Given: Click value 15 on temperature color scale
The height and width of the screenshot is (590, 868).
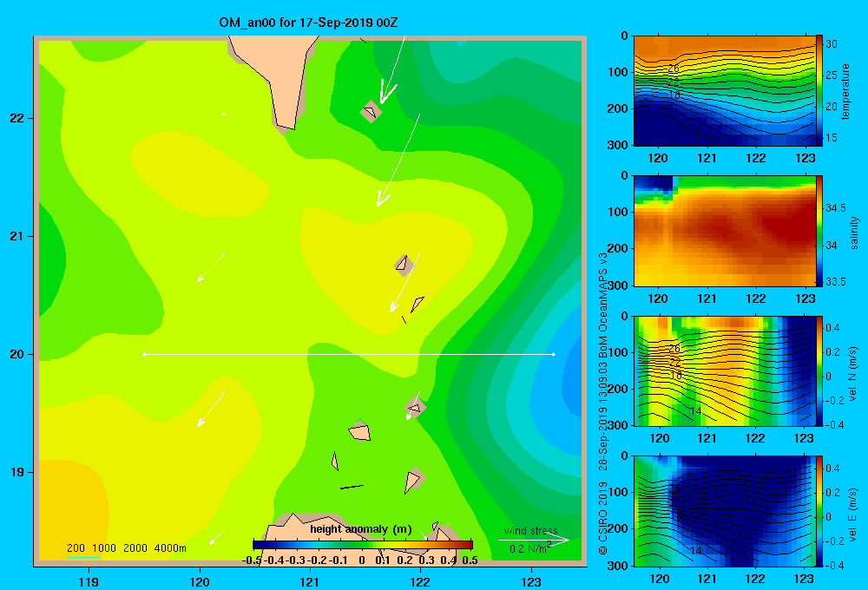Looking at the screenshot, I should click(832, 138).
